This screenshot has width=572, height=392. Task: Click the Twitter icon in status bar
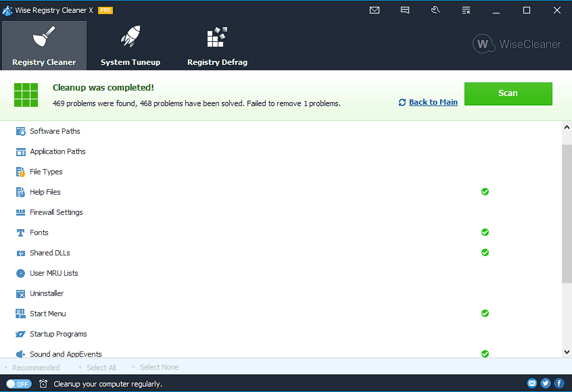coord(546,383)
